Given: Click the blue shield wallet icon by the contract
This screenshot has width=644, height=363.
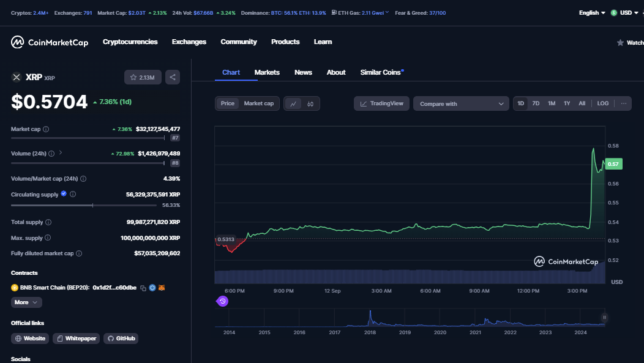Looking at the screenshot, I should click(152, 288).
